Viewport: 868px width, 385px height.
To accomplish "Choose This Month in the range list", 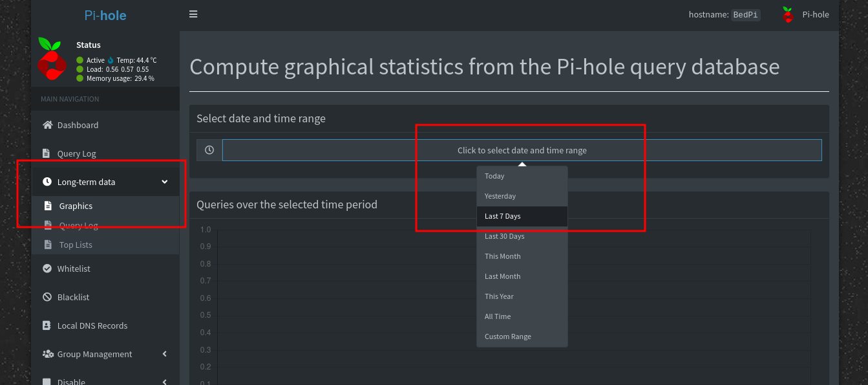I will [522, 256].
